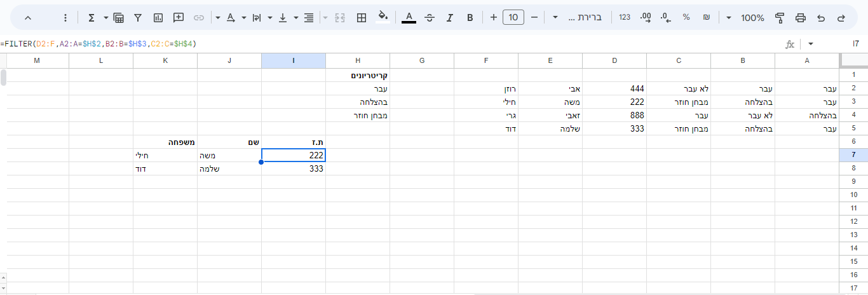Expand the text wrapping dropdown arrow
This screenshot has height=295, width=868.
[244, 18]
